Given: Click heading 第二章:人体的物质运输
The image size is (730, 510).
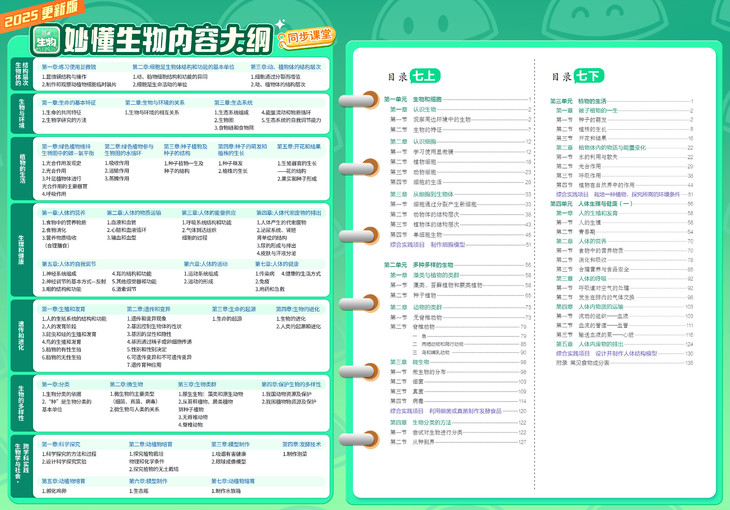Looking at the screenshot, I should click(x=134, y=212).
